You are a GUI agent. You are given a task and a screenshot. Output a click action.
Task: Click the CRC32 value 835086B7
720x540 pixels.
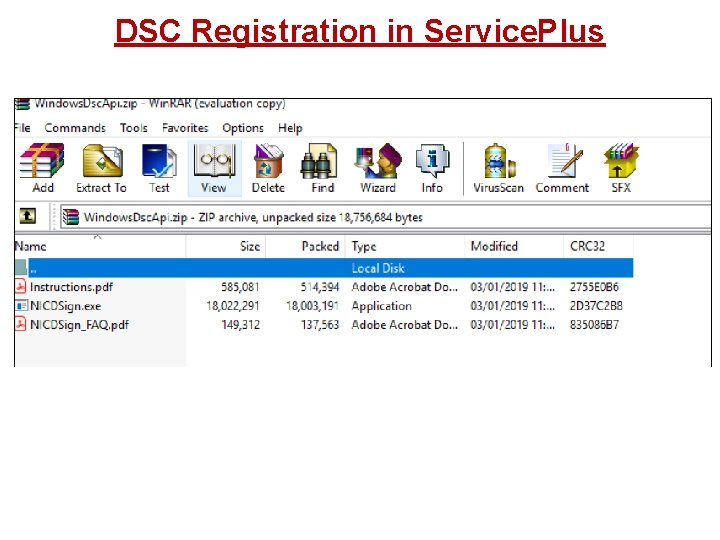[x=594, y=325]
